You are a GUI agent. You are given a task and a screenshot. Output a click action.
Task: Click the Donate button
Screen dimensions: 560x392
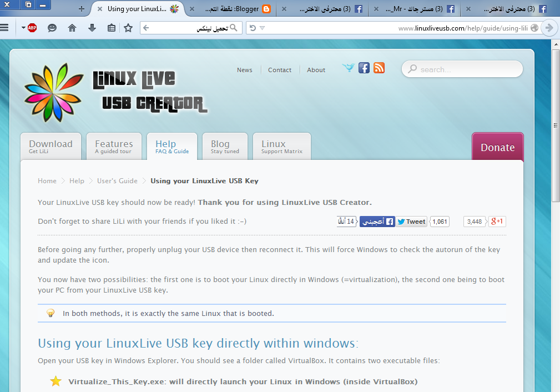pyautogui.click(x=498, y=147)
